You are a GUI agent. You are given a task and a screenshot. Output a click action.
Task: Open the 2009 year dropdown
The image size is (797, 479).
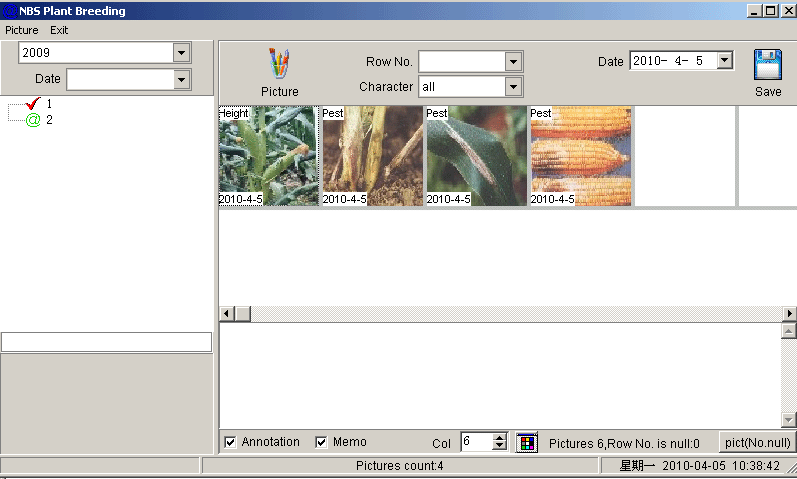[x=181, y=52]
